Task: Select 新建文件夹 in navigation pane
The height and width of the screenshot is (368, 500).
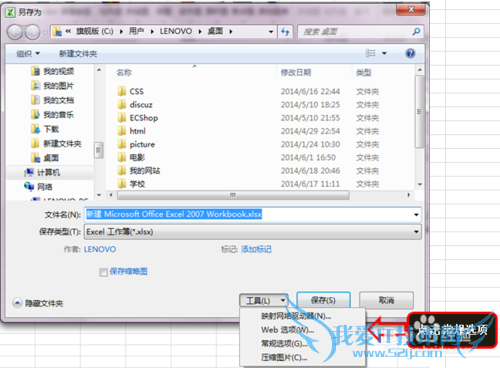Action: 56,143
